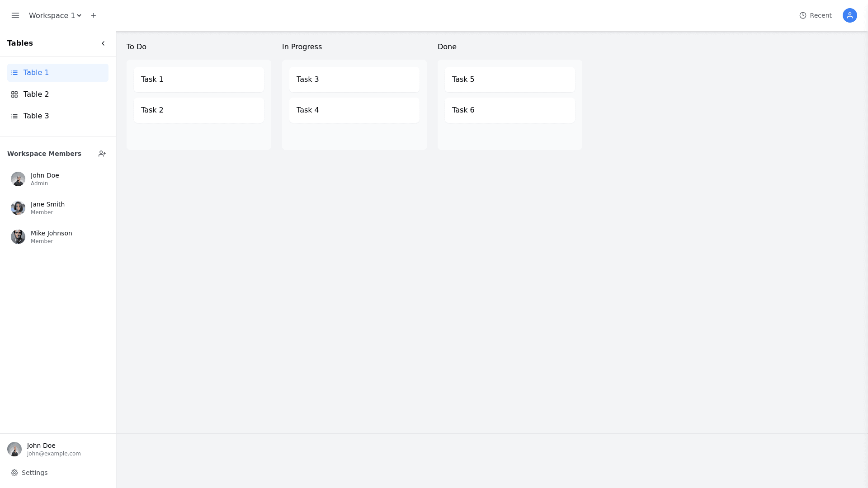This screenshot has height=488, width=868.
Task: Open the user profile avatar icon
Action: pyautogui.click(x=849, y=15)
